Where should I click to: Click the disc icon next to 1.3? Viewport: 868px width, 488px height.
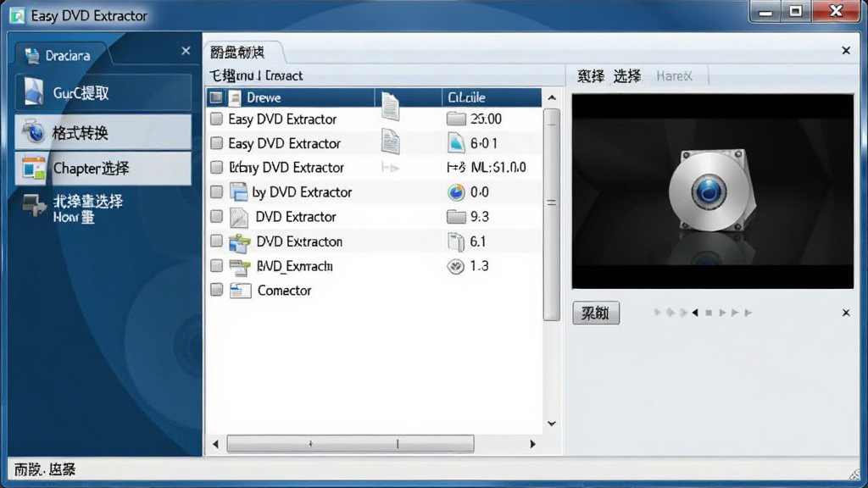(x=456, y=266)
